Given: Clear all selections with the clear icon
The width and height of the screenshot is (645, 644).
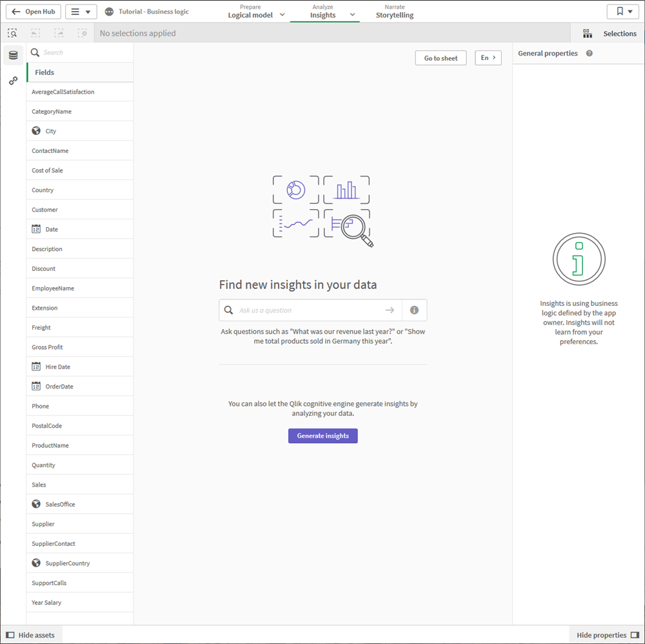Looking at the screenshot, I should tap(82, 32).
